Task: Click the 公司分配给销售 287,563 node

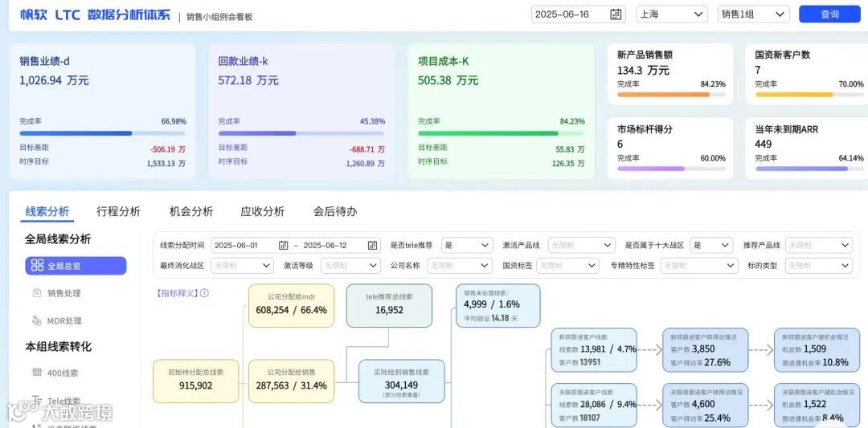Action: click(291, 381)
